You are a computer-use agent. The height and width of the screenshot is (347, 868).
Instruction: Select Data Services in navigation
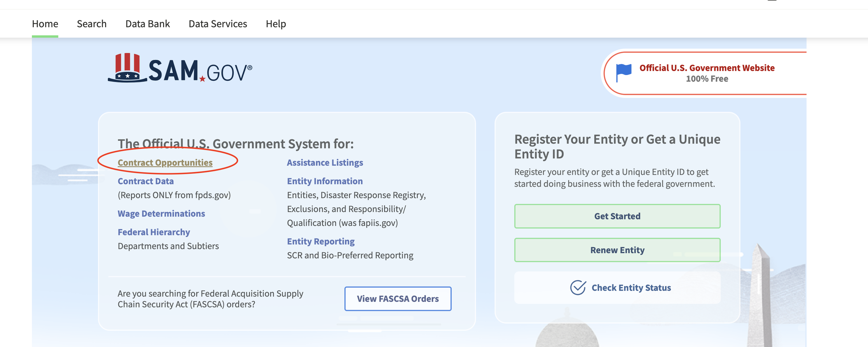(x=218, y=24)
